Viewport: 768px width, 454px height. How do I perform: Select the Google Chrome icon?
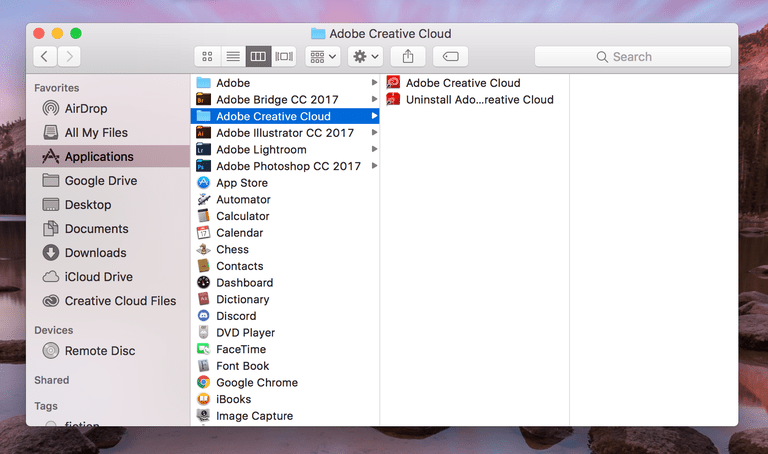203,382
